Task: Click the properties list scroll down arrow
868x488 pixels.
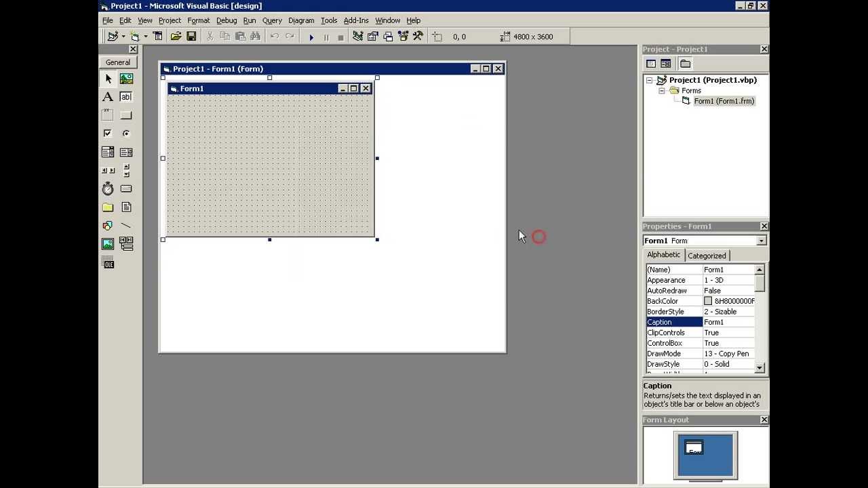Action: 760,368
